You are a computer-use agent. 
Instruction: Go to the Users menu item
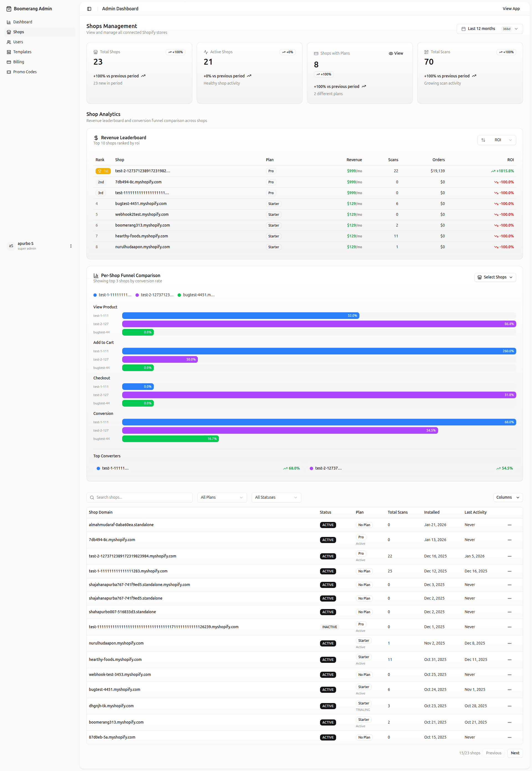18,42
